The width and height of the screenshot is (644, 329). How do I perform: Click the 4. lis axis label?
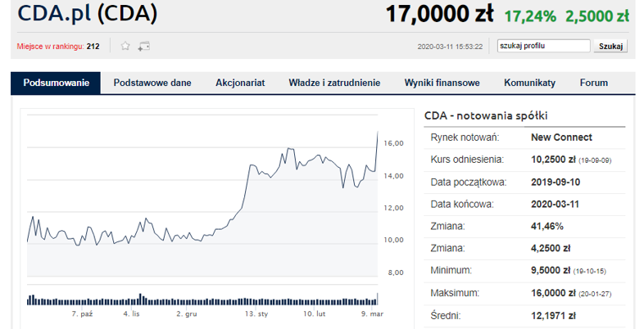coord(131,314)
